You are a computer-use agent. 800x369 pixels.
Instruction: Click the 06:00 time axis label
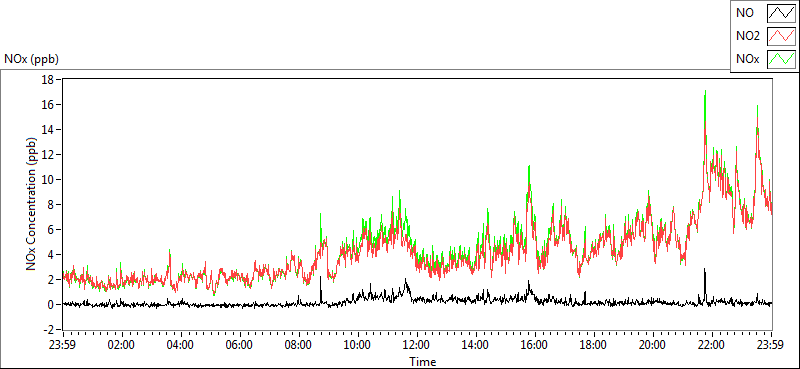click(x=239, y=345)
